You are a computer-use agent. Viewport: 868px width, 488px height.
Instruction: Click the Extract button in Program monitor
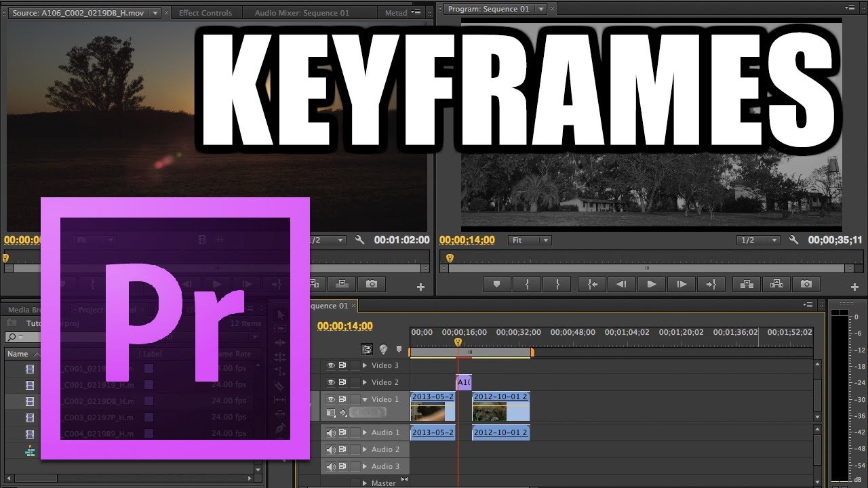click(776, 285)
